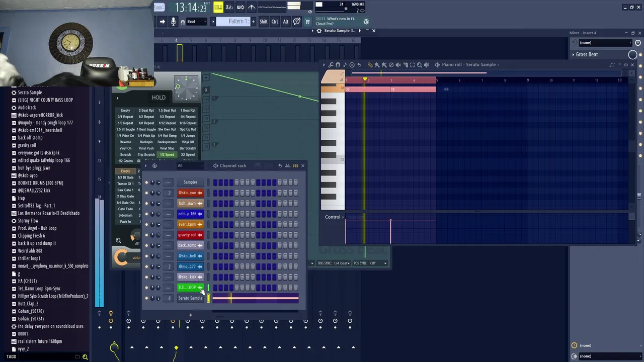Select the piano roll draw pencil tool

tap(370, 65)
